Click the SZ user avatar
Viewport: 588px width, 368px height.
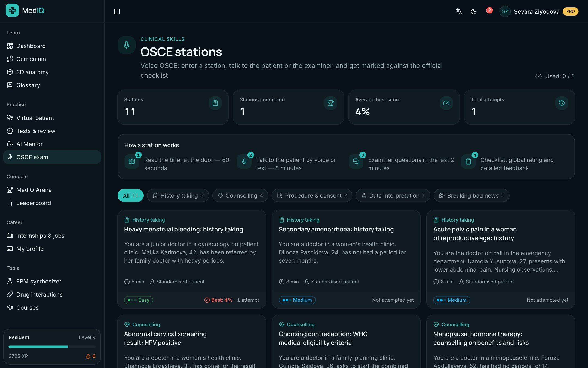tap(505, 11)
